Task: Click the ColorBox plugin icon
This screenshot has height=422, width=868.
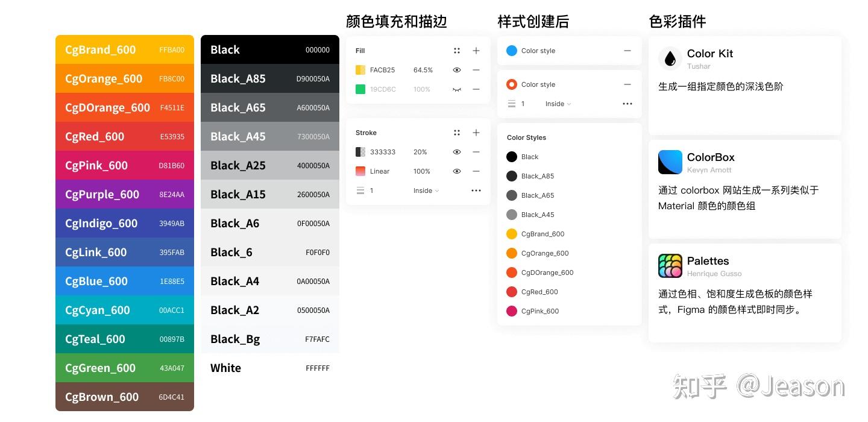Action: tap(670, 162)
